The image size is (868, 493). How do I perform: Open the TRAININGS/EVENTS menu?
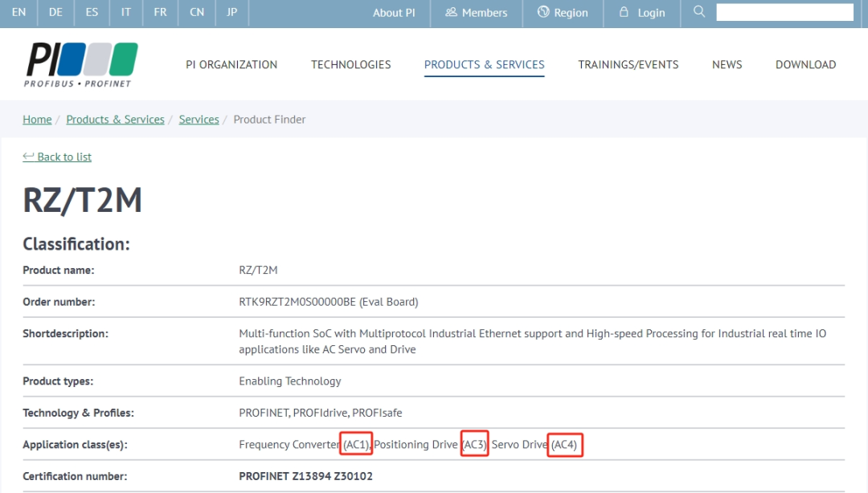pyautogui.click(x=628, y=65)
